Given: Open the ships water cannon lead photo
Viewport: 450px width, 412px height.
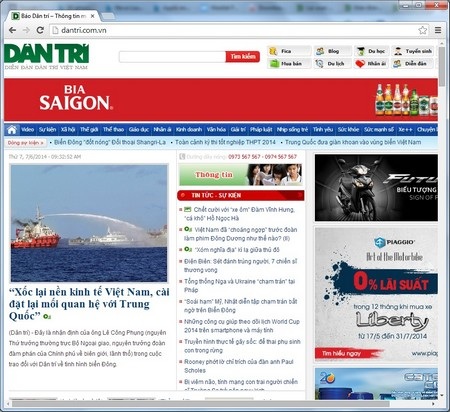Looking at the screenshot, I should 89,223.
